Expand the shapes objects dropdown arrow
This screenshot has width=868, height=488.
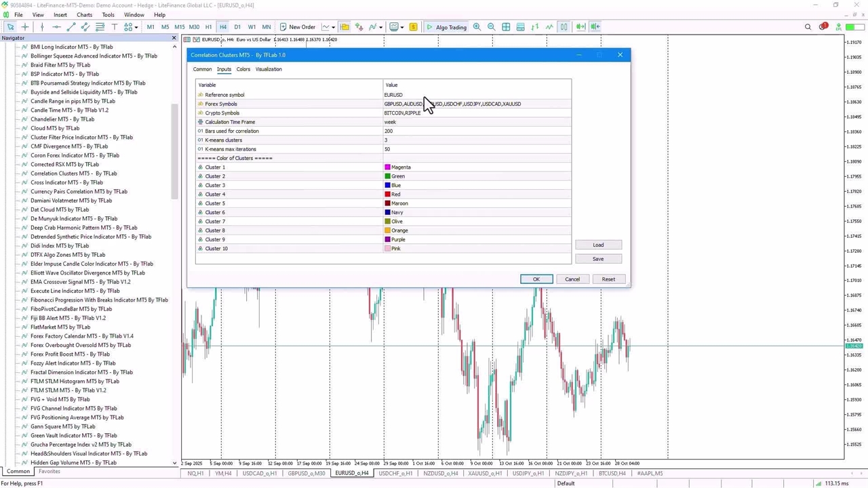[x=136, y=27]
